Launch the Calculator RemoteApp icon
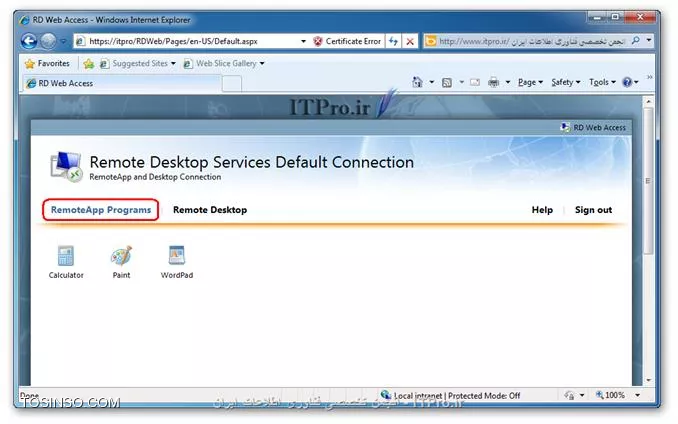The width and height of the screenshot is (678, 424). coord(66,261)
